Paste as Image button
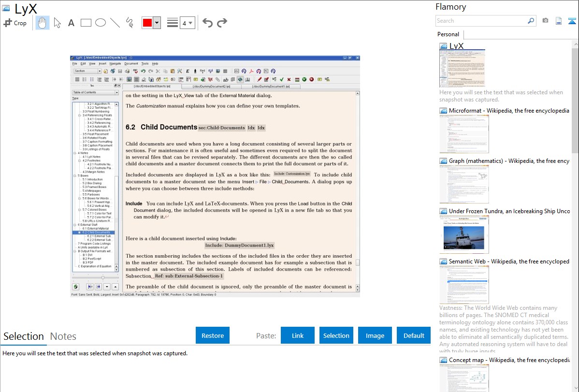The width and height of the screenshot is (579, 392). (x=375, y=335)
